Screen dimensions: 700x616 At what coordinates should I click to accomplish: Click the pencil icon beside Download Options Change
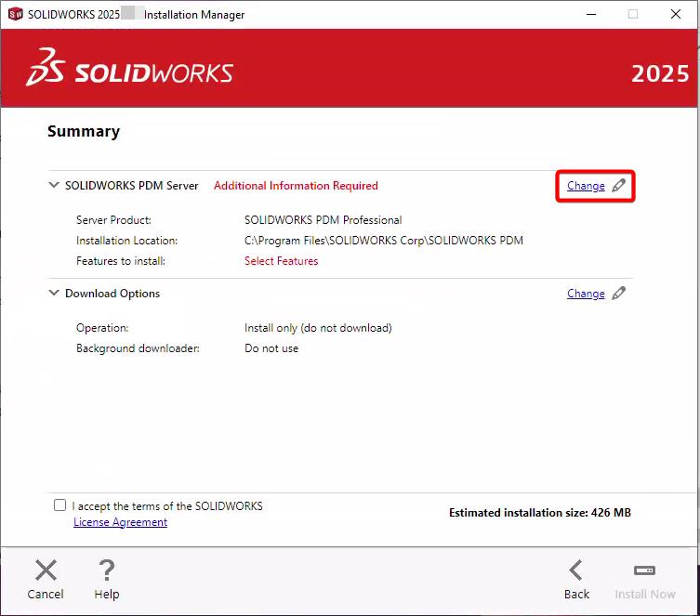619,293
